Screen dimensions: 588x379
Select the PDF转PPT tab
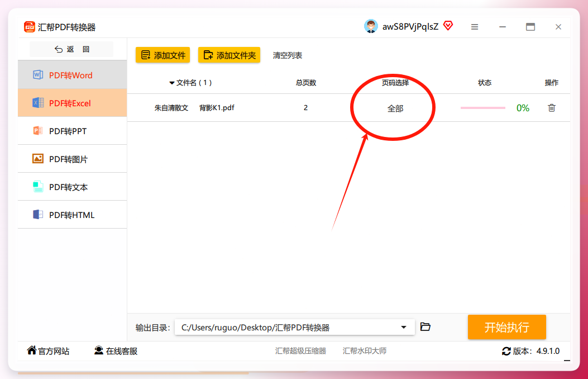(x=73, y=131)
